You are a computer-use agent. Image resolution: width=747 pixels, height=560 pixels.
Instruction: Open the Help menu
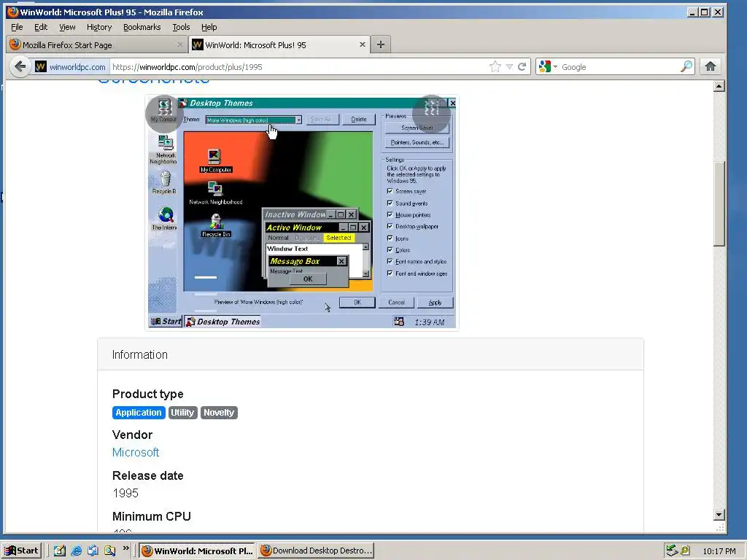[x=209, y=27]
